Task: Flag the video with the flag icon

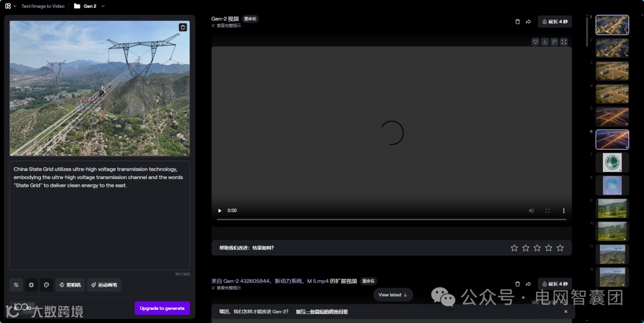Action: coord(554,42)
